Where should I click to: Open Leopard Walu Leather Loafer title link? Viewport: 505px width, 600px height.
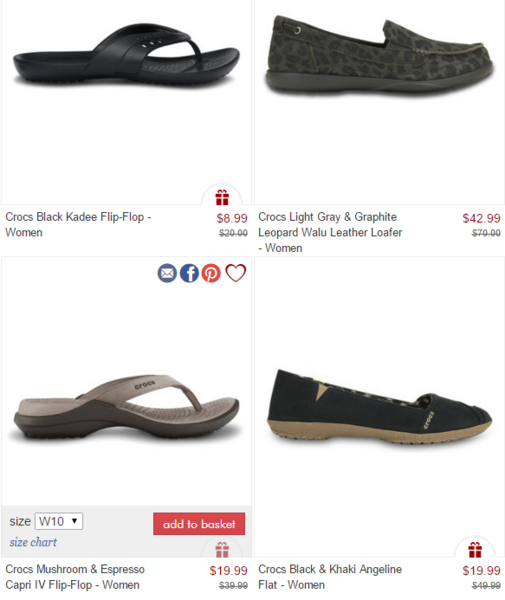pos(330,232)
